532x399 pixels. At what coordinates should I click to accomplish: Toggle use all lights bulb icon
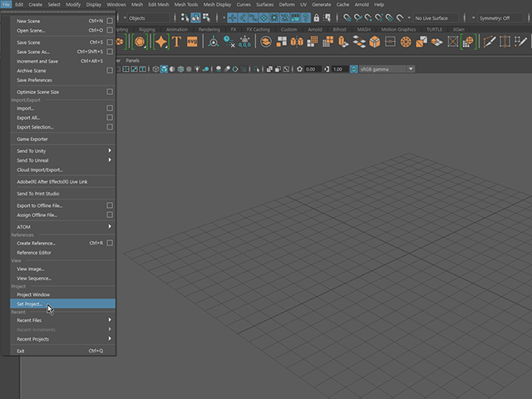tap(197, 69)
